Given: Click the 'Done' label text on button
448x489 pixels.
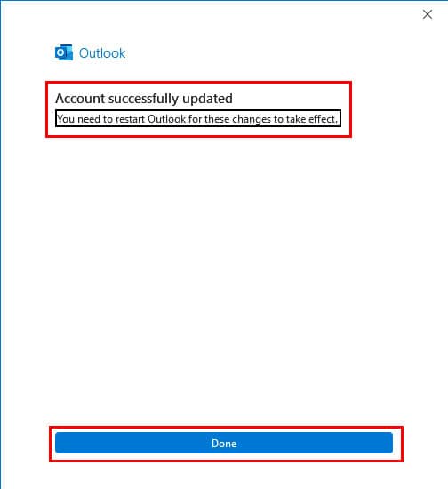Looking at the screenshot, I should click(x=224, y=443).
